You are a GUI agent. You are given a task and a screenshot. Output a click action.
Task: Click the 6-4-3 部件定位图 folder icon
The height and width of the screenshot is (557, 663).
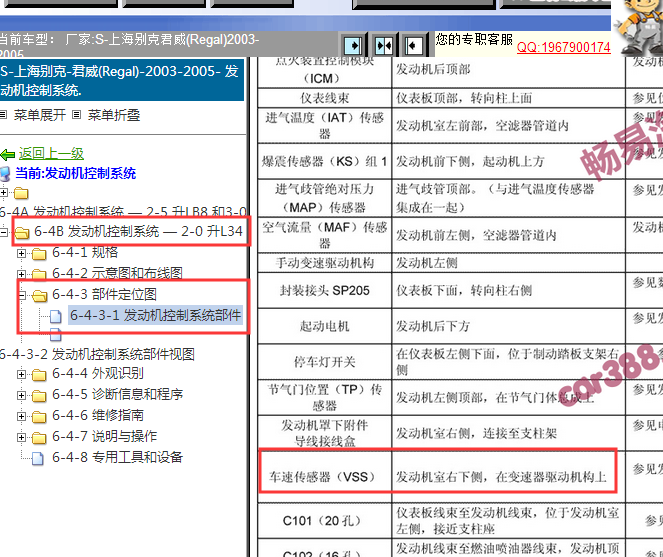click(39, 296)
